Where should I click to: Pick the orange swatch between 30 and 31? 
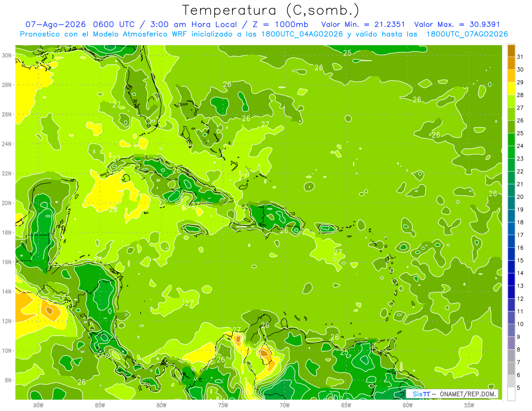[x=511, y=63]
